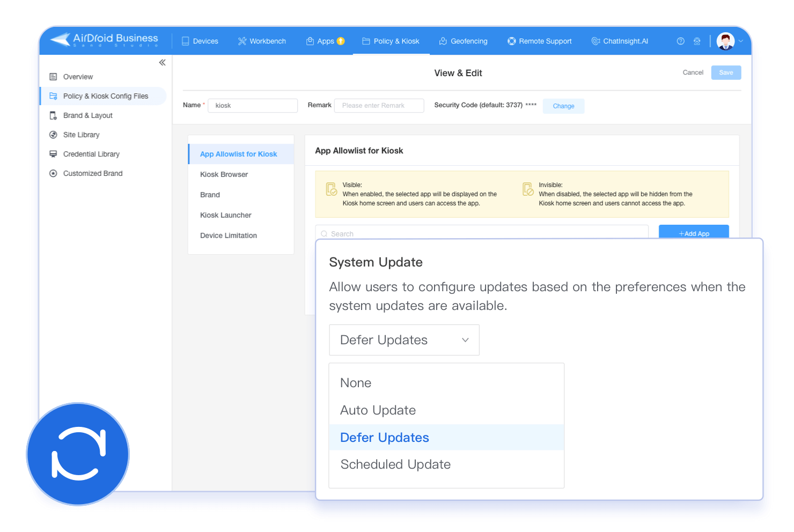Click the Save button
Viewport: 794px width, 532px height.
point(725,72)
